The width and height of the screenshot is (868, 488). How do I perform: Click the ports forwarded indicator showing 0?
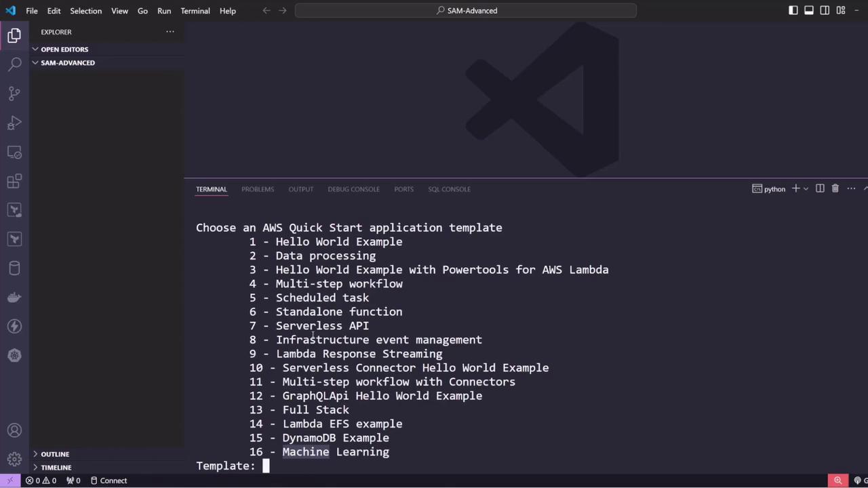(x=73, y=481)
